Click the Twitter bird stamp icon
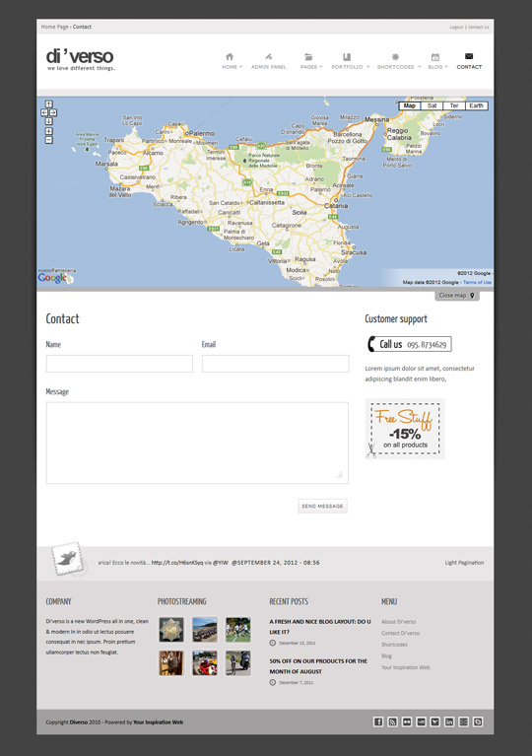 (x=67, y=559)
